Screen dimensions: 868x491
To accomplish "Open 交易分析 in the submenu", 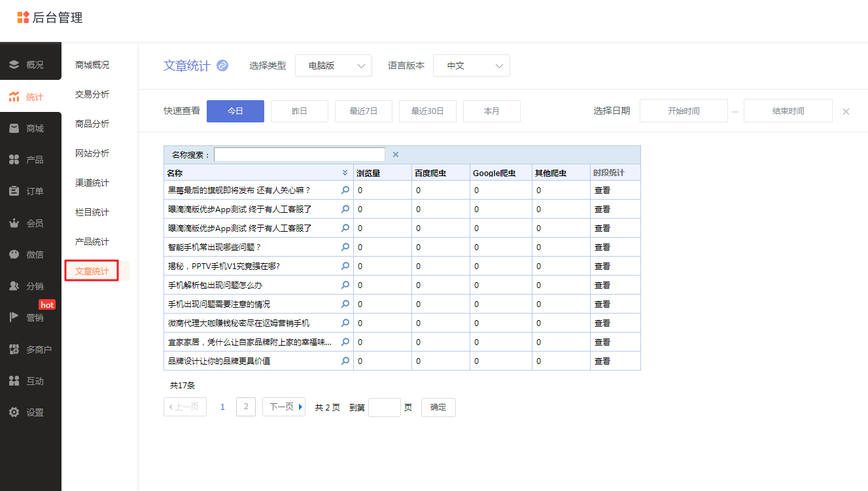I will click(92, 94).
